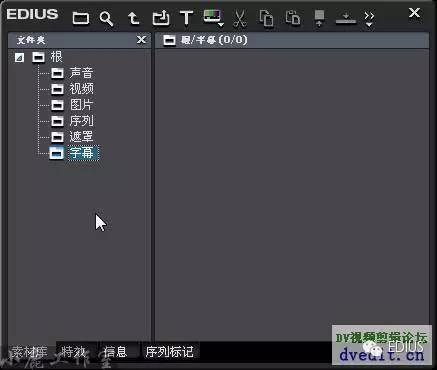The image size is (437, 370).
Task: Select the 图片 folder
Action: tap(81, 105)
